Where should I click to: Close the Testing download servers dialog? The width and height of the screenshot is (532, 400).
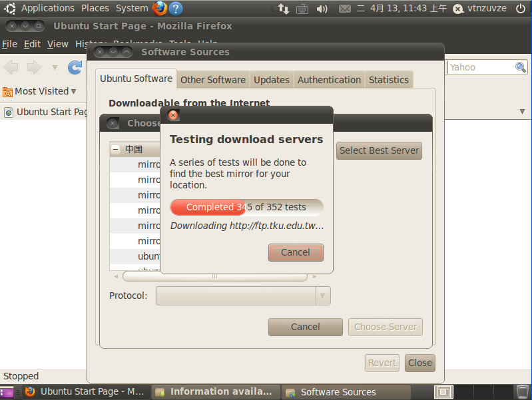[x=173, y=115]
